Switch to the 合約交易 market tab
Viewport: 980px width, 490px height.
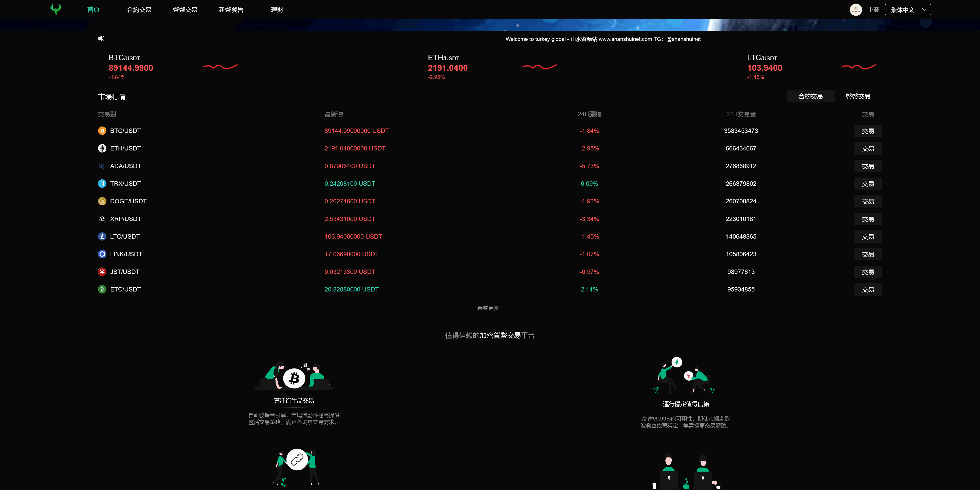(810, 96)
